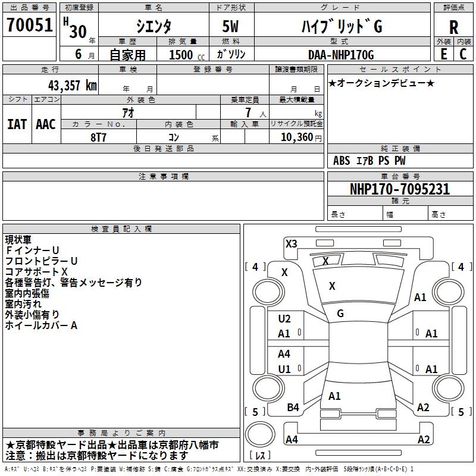This screenshot has width=476, height=476.
Task: Click the note 室内内張傷
Action: (27, 293)
